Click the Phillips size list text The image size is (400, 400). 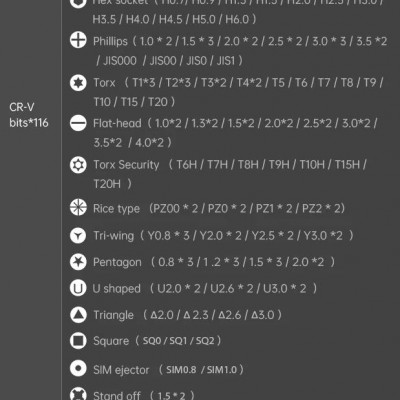pos(240,51)
